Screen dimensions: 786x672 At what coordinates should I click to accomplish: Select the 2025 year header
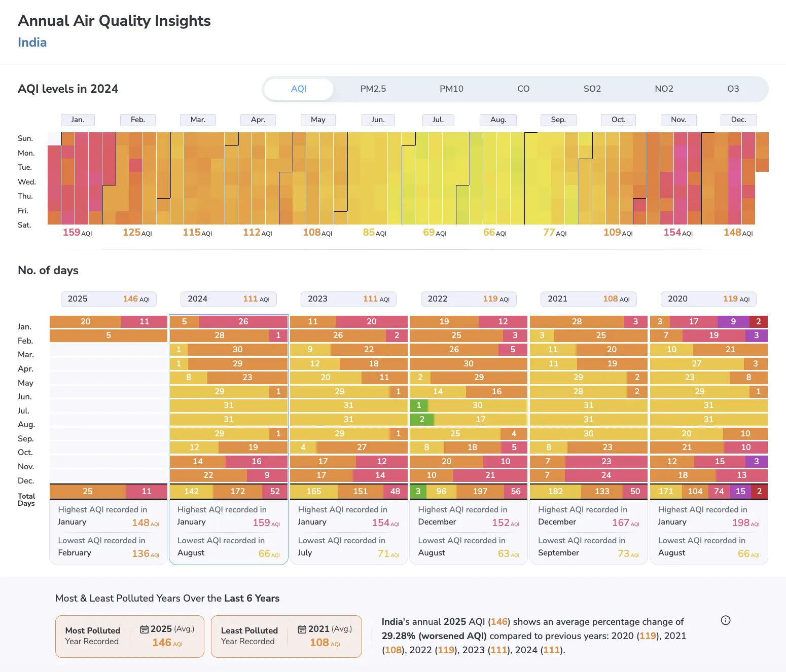click(x=109, y=299)
